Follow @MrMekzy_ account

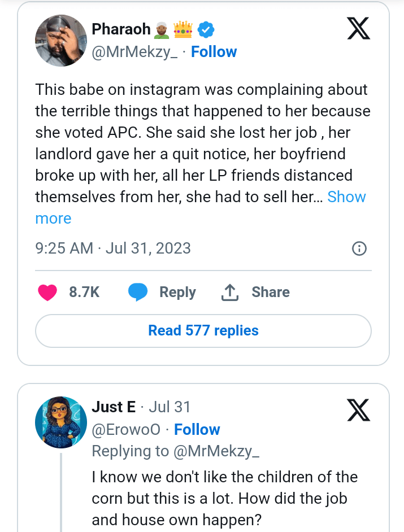(x=214, y=52)
